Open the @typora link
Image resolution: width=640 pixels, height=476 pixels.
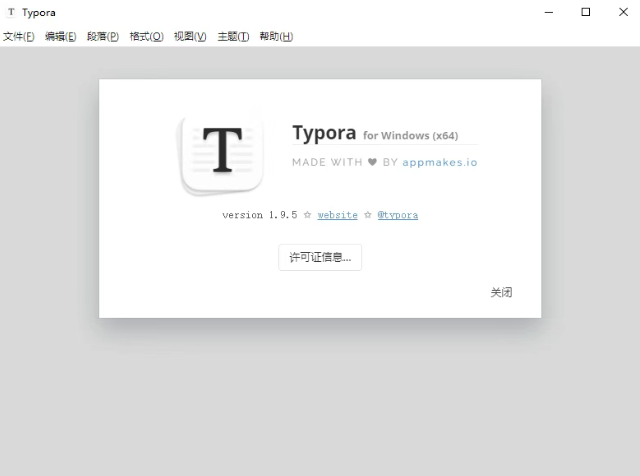click(398, 215)
